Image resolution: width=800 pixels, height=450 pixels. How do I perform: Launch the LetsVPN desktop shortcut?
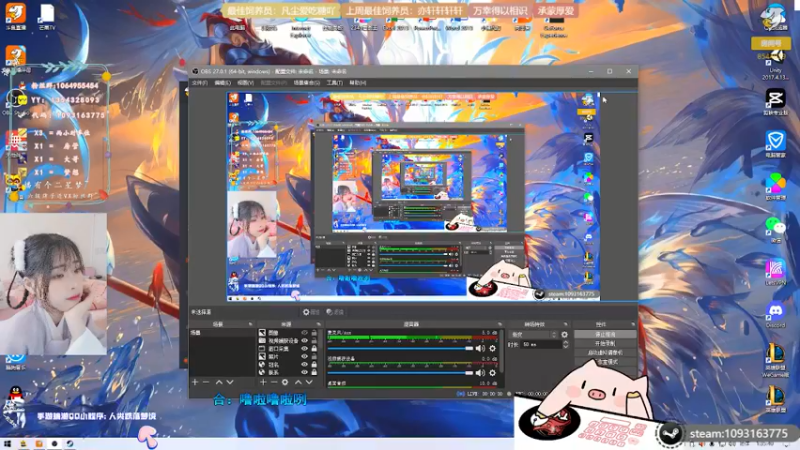776,271
